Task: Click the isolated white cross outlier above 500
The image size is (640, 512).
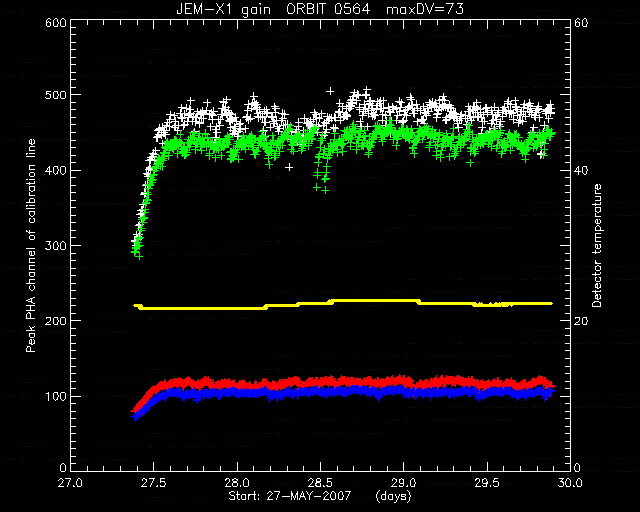Action: 330,91
